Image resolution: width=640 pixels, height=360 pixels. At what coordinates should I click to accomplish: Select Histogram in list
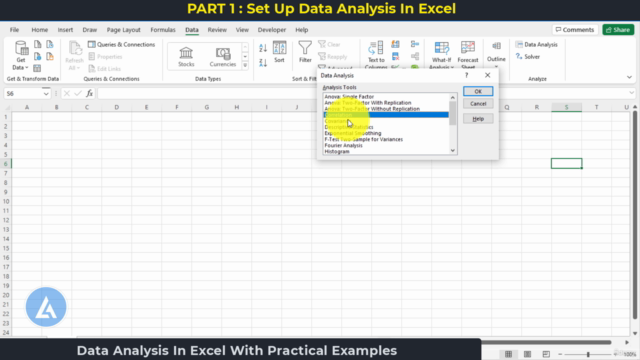coord(337,151)
